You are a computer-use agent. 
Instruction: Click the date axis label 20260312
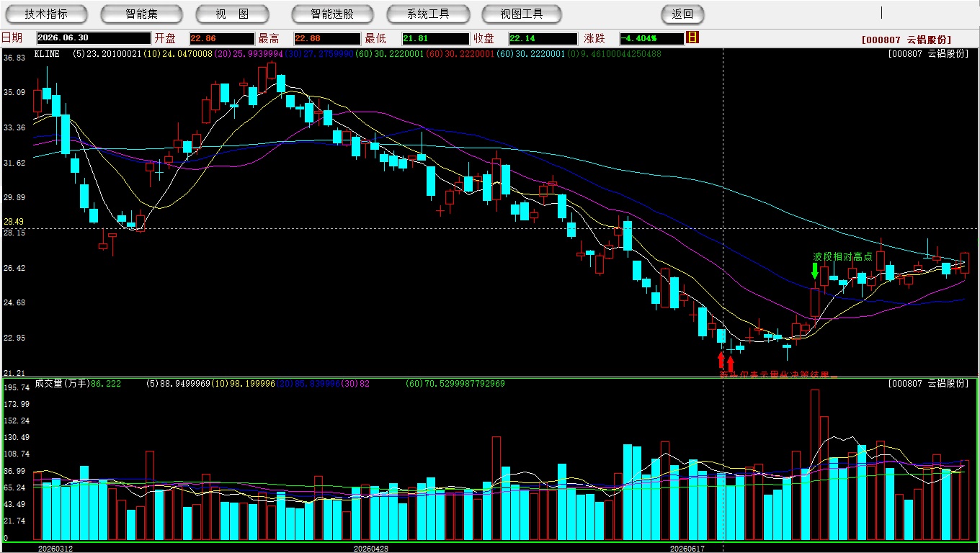(55, 549)
